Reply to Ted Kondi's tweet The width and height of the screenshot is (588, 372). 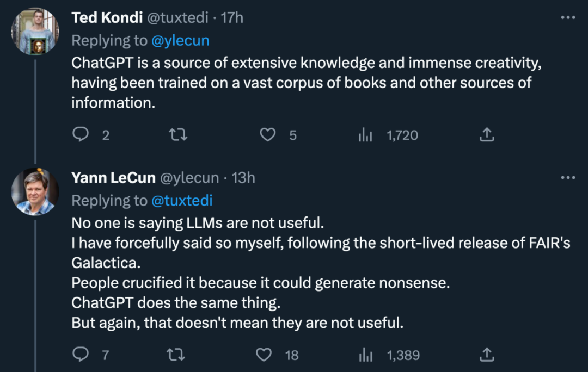81,135
